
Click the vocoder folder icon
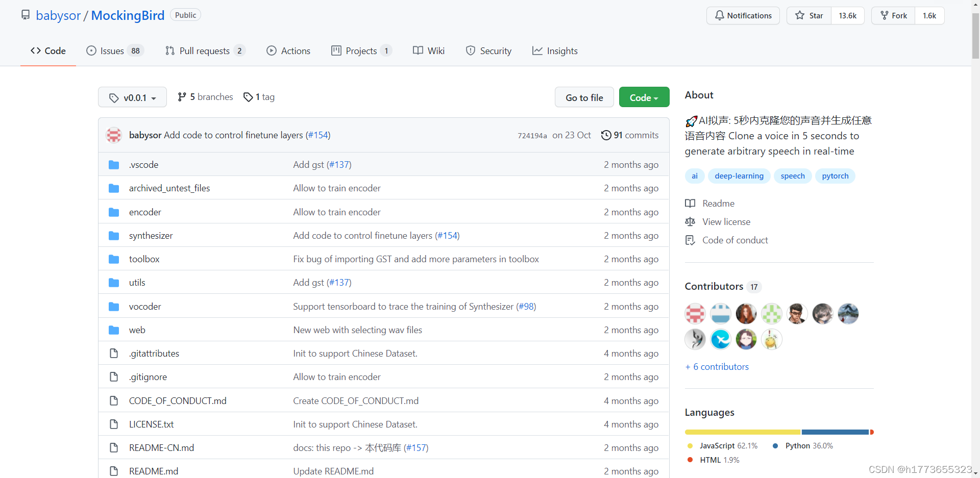pyautogui.click(x=114, y=307)
